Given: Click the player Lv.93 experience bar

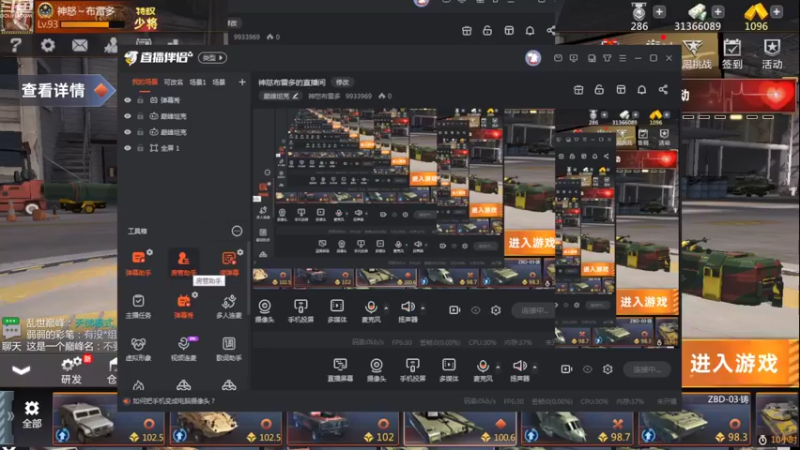Looking at the screenshot, I should (92, 24).
